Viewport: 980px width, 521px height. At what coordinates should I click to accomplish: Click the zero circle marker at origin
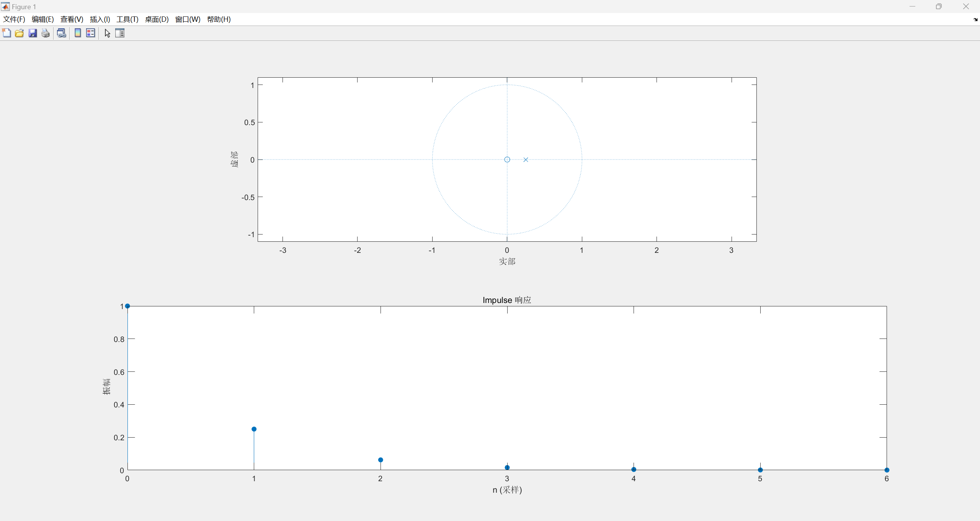tap(507, 160)
